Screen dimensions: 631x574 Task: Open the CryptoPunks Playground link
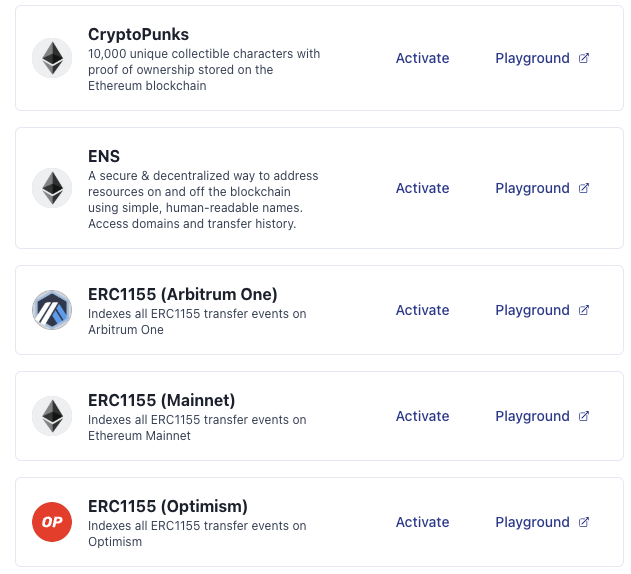click(532, 58)
